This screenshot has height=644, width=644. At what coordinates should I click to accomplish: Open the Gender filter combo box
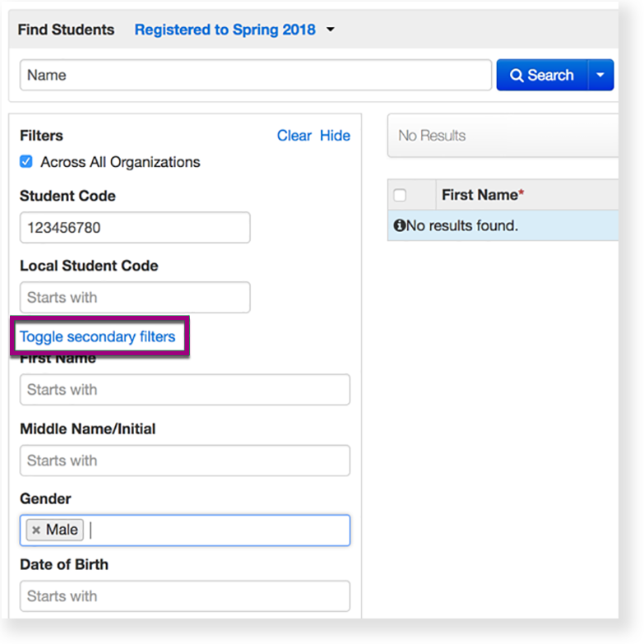pos(218,530)
